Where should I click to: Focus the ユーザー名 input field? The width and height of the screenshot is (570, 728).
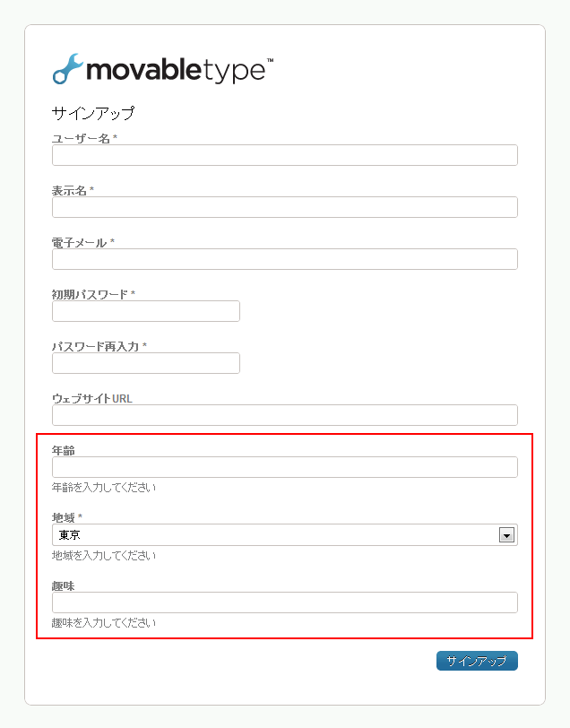(284, 155)
